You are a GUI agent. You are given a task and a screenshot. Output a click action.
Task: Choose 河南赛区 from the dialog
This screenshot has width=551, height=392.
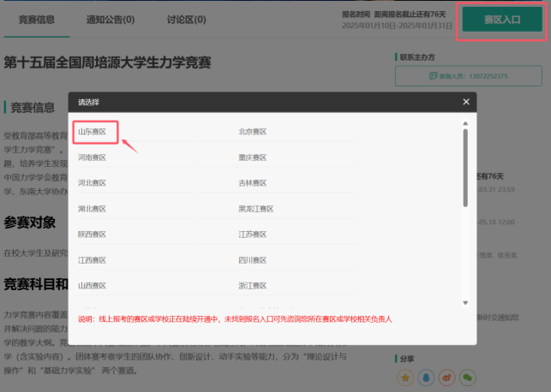(x=92, y=157)
